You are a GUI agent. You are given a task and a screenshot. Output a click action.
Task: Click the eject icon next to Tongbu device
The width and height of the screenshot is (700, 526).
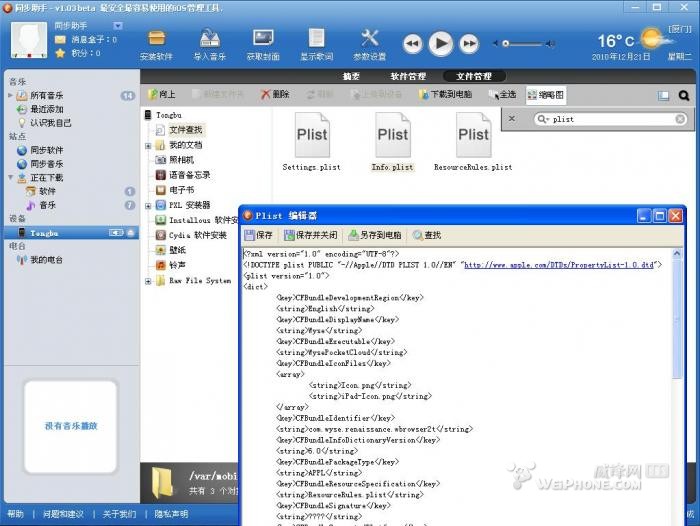click(x=131, y=233)
